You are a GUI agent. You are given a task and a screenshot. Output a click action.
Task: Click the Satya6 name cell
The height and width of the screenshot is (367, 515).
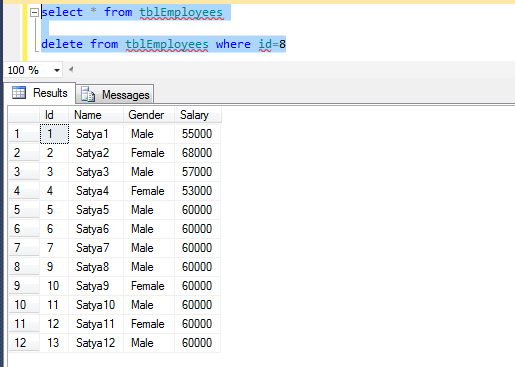click(96, 229)
